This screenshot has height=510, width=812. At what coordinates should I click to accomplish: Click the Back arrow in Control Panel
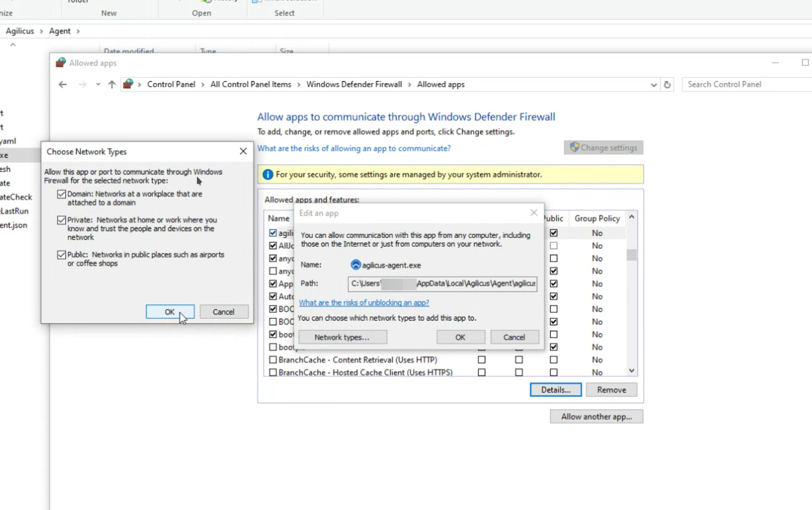click(63, 84)
